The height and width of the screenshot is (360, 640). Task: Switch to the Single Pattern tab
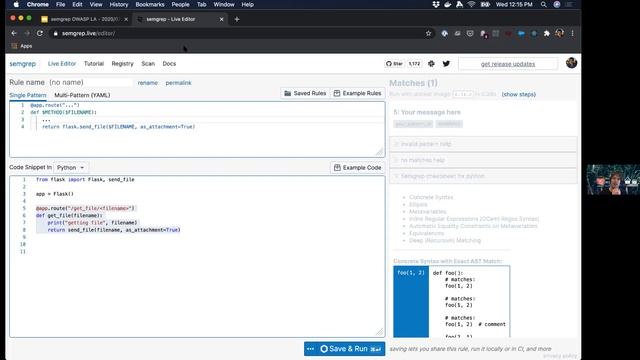28,95
